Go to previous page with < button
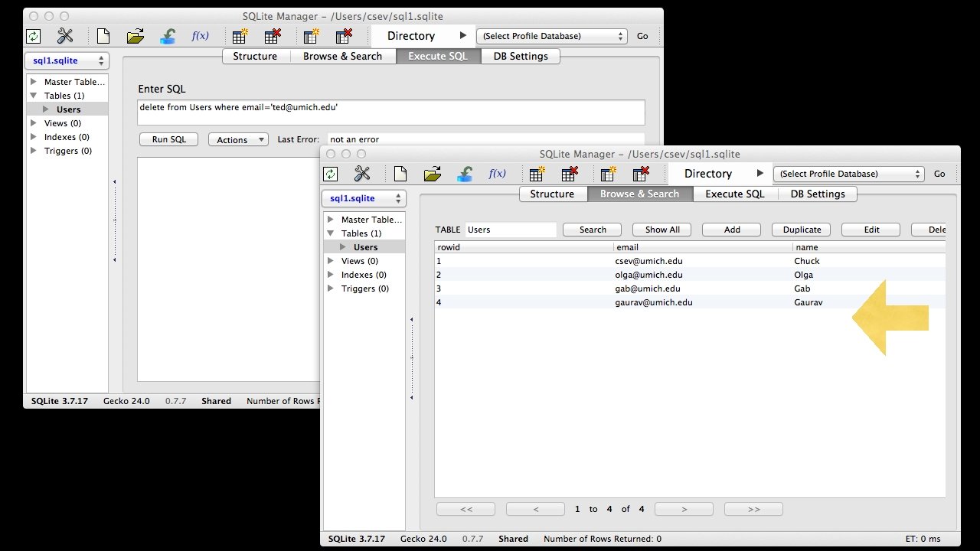980x551 pixels. [x=536, y=509]
